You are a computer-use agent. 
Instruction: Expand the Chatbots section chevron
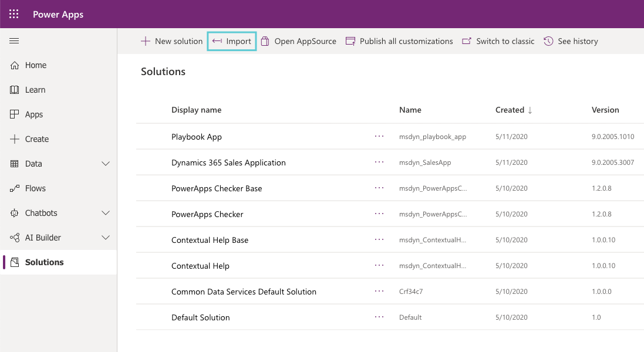pos(106,213)
